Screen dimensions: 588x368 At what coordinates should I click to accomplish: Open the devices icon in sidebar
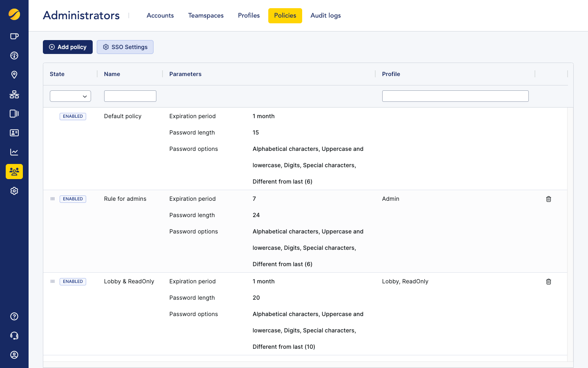point(14,113)
